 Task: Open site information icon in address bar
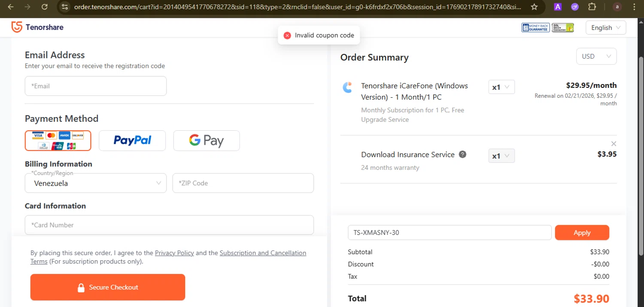tap(64, 7)
